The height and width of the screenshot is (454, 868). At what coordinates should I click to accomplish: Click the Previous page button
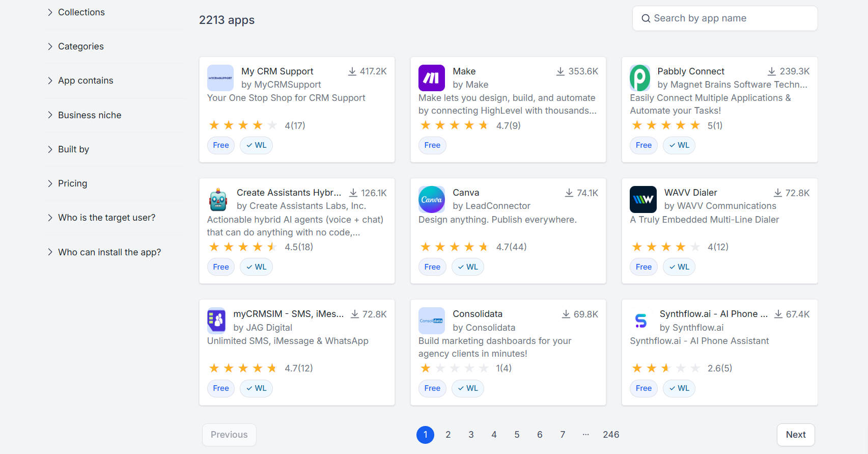229,435
